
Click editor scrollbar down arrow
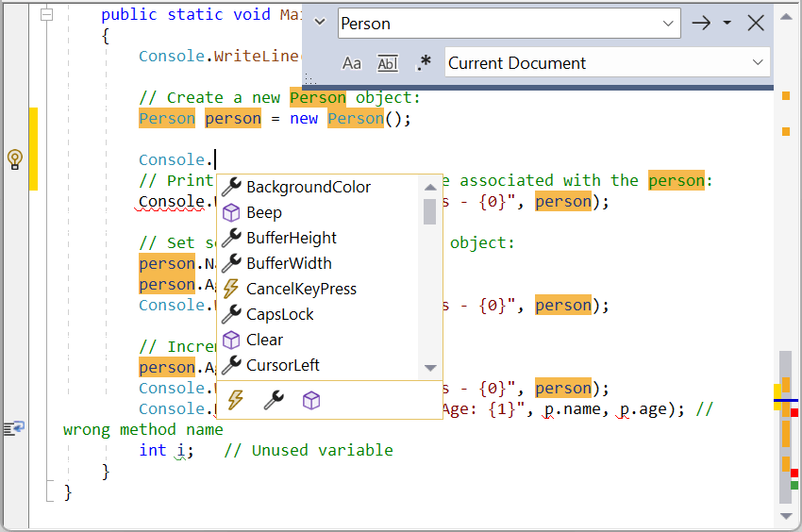pyautogui.click(x=786, y=516)
